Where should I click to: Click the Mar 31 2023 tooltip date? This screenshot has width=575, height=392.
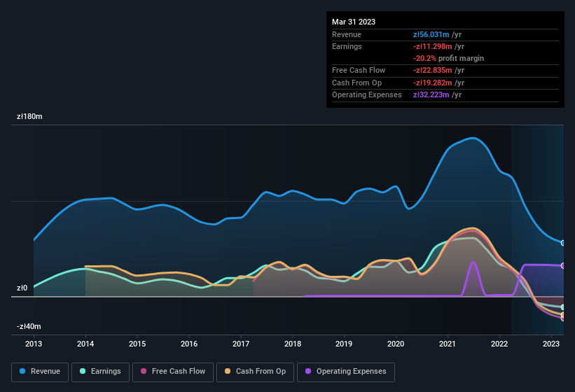(x=354, y=22)
